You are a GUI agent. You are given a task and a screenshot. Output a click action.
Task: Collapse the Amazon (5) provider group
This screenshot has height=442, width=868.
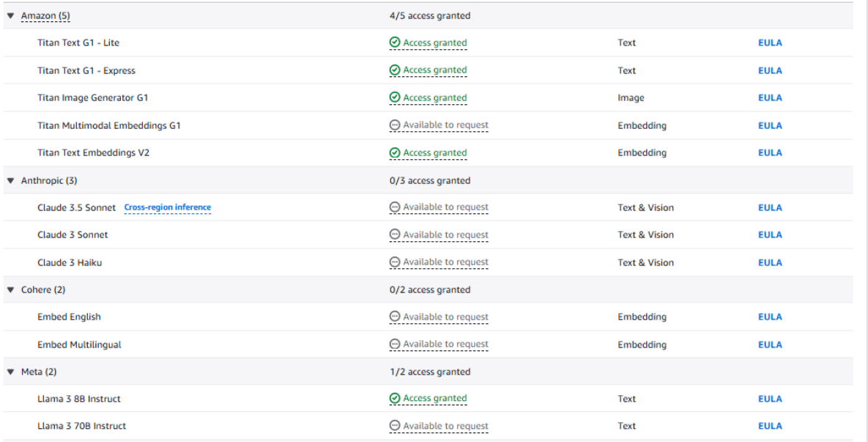[x=11, y=15]
